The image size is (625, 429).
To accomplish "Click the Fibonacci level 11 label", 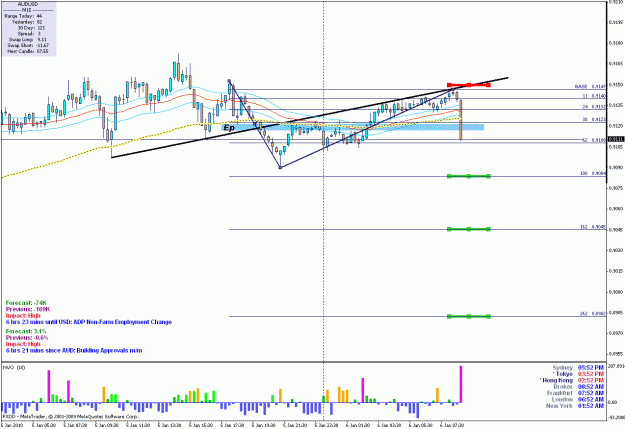I will click(x=594, y=96).
